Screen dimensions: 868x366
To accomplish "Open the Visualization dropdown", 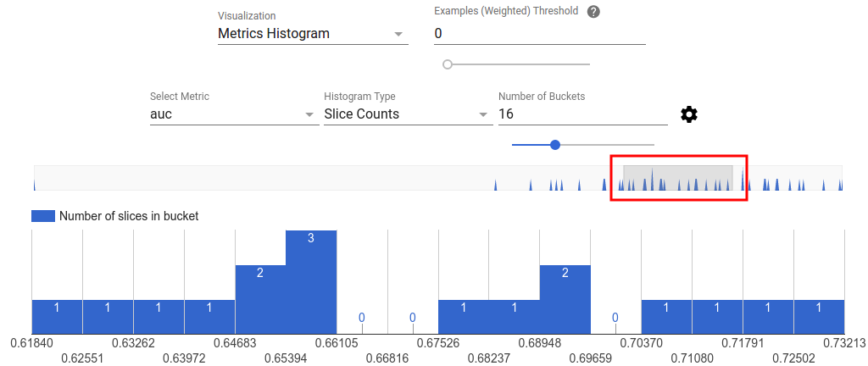I will click(312, 34).
